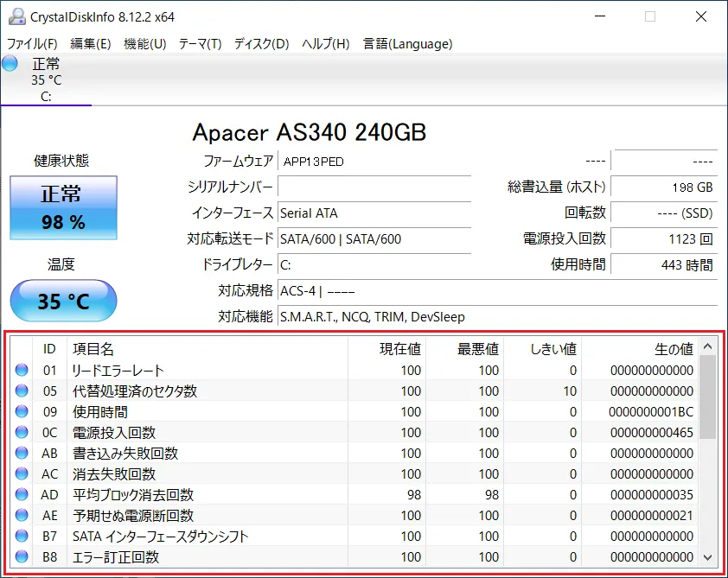
Task: Click the standard field ACS-4 | ----
Action: point(498,291)
